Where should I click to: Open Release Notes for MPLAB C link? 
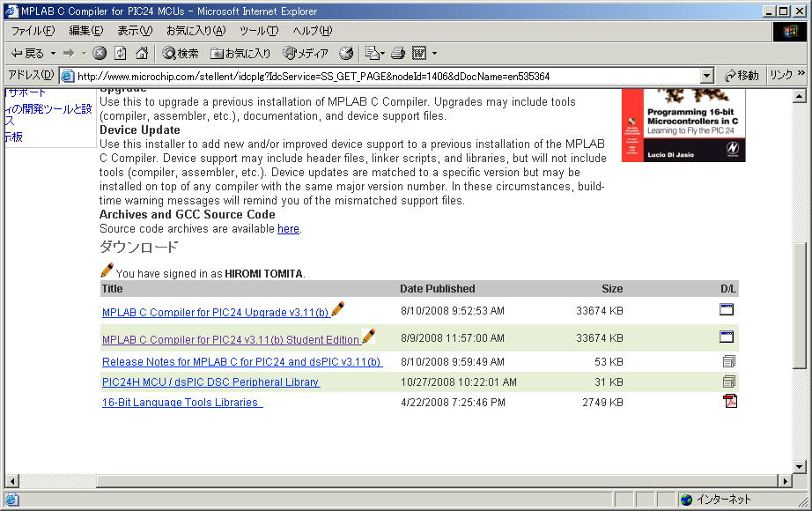pos(241,362)
